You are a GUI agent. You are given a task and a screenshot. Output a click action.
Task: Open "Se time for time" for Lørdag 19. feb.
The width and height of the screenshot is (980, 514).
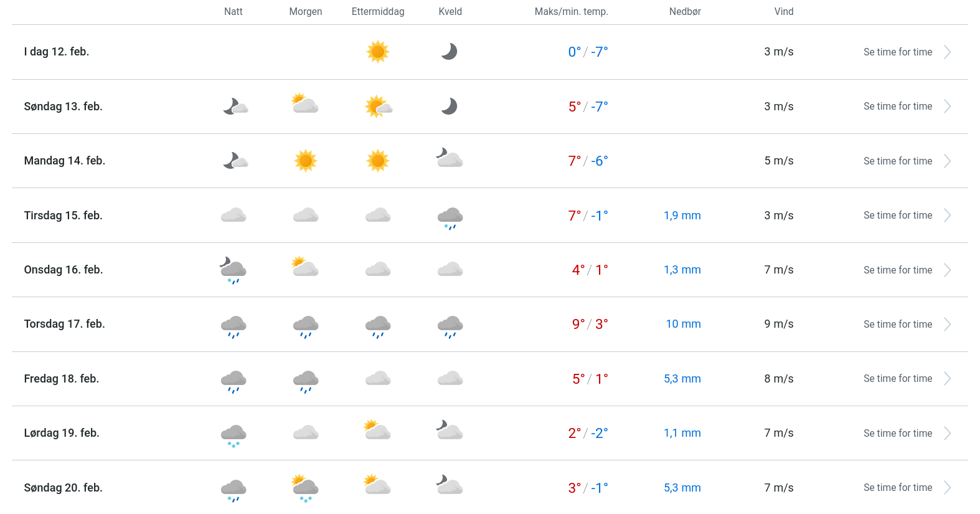897,434
